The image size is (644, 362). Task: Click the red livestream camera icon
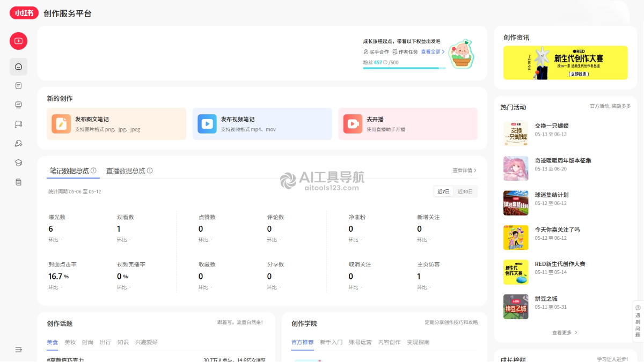[x=353, y=124]
